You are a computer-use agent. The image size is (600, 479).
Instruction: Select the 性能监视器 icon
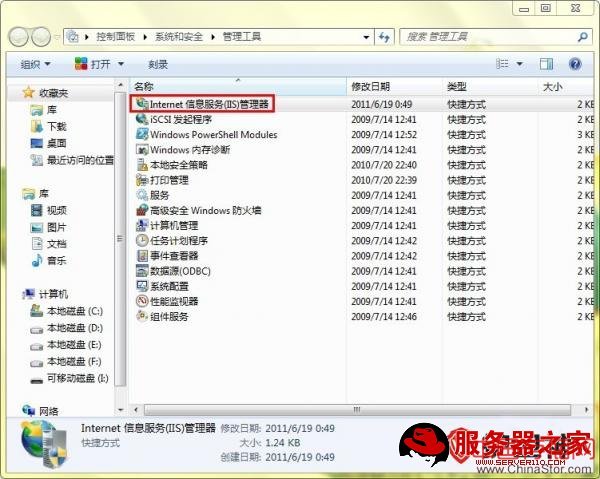(x=142, y=301)
